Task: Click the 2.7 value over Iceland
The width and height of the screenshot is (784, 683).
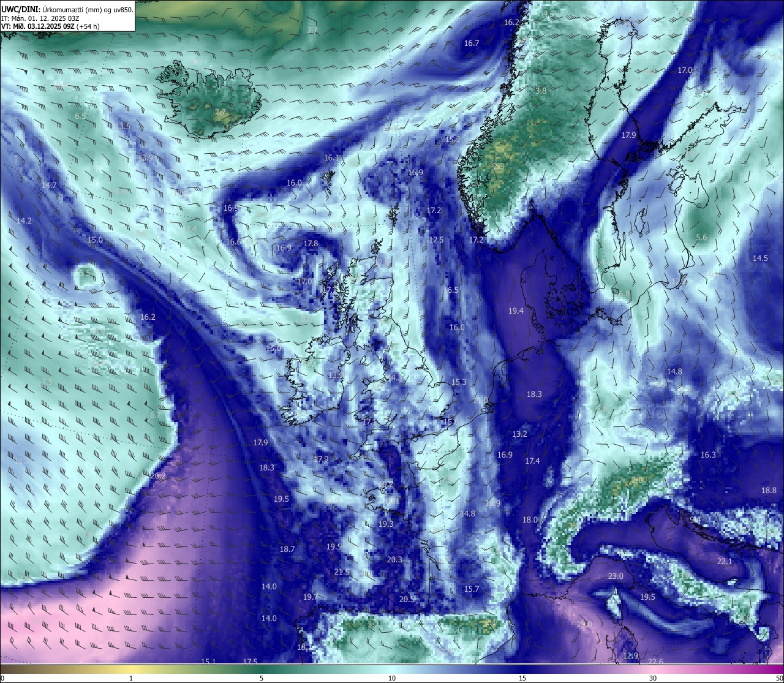Action: click(220, 113)
